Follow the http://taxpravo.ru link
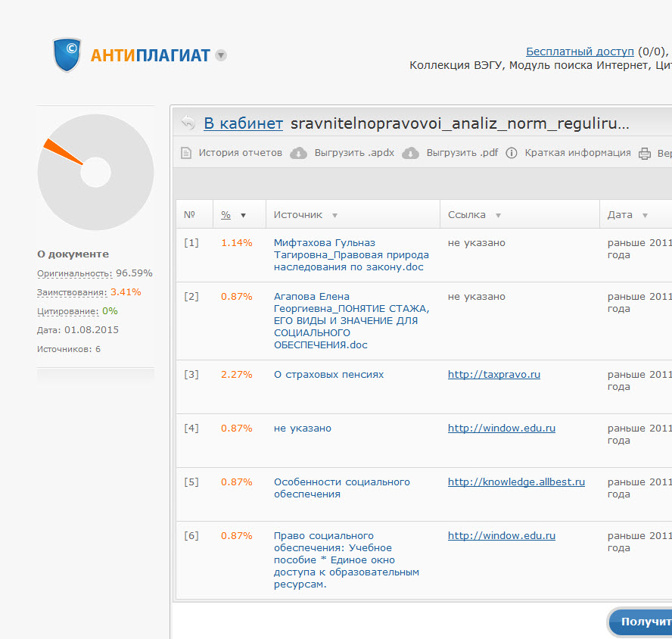The image size is (672, 639). [493, 375]
